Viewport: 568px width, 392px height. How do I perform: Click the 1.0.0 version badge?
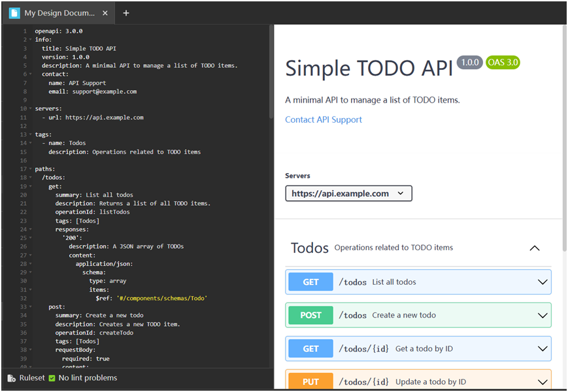tap(469, 62)
